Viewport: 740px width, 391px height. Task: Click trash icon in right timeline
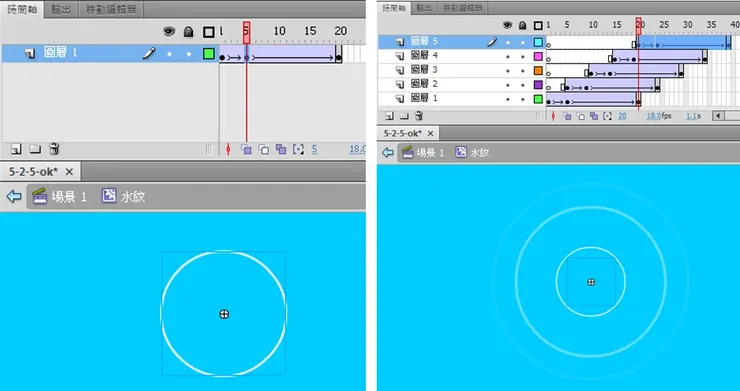click(x=419, y=116)
